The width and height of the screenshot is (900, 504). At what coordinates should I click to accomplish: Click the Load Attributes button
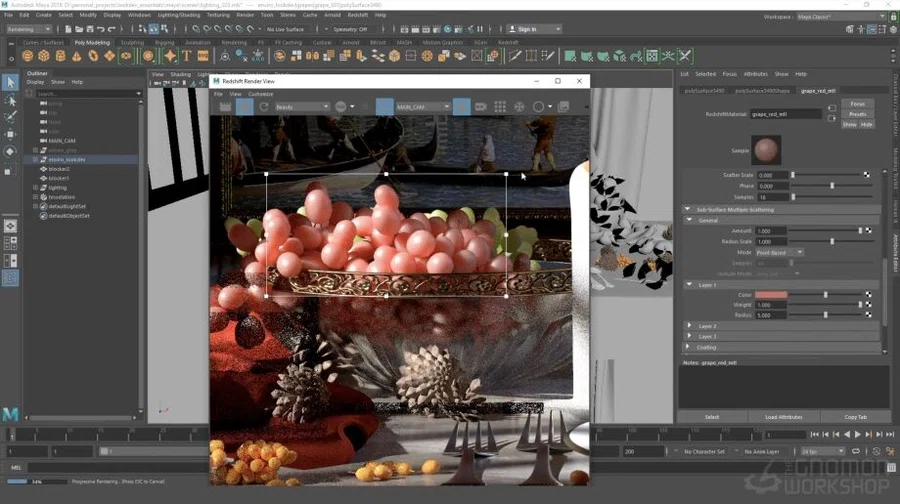783,417
